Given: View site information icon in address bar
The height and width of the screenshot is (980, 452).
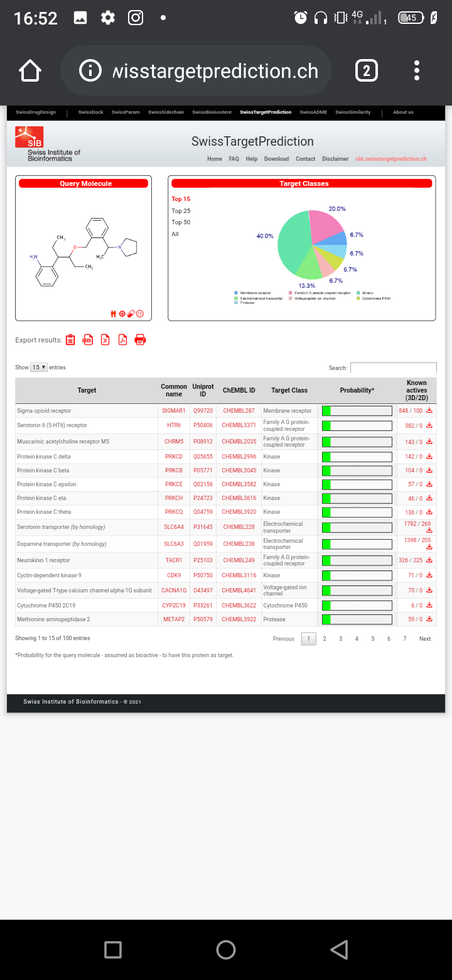Looking at the screenshot, I should 90,71.
